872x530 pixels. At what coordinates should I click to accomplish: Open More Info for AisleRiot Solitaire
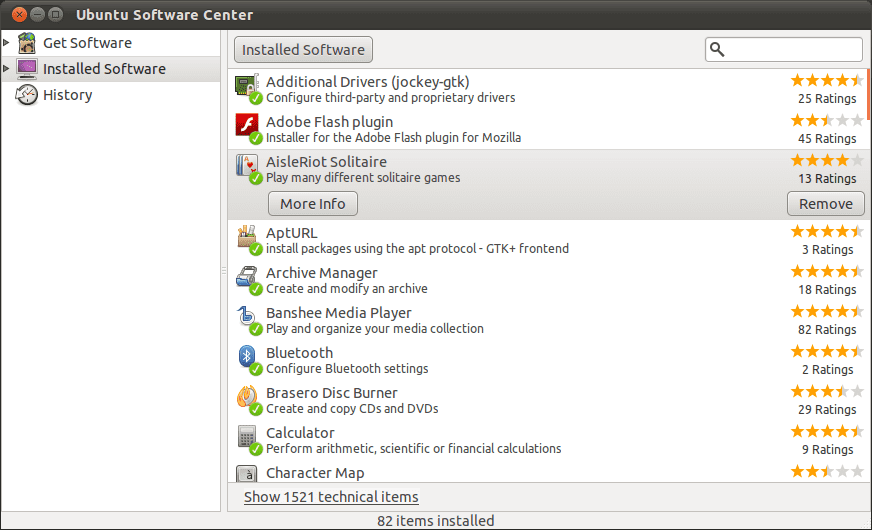point(313,204)
